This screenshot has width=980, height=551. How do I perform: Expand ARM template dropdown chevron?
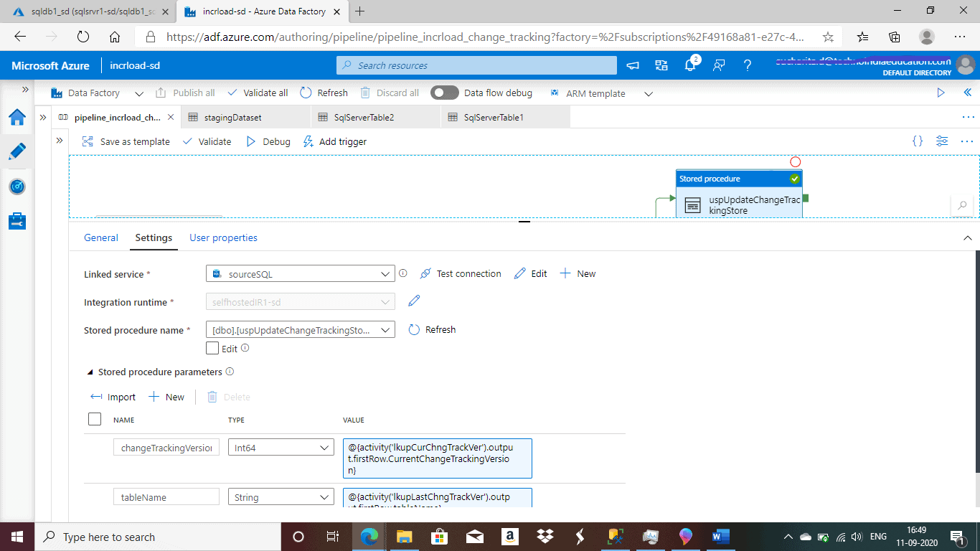pyautogui.click(x=649, y=93)
